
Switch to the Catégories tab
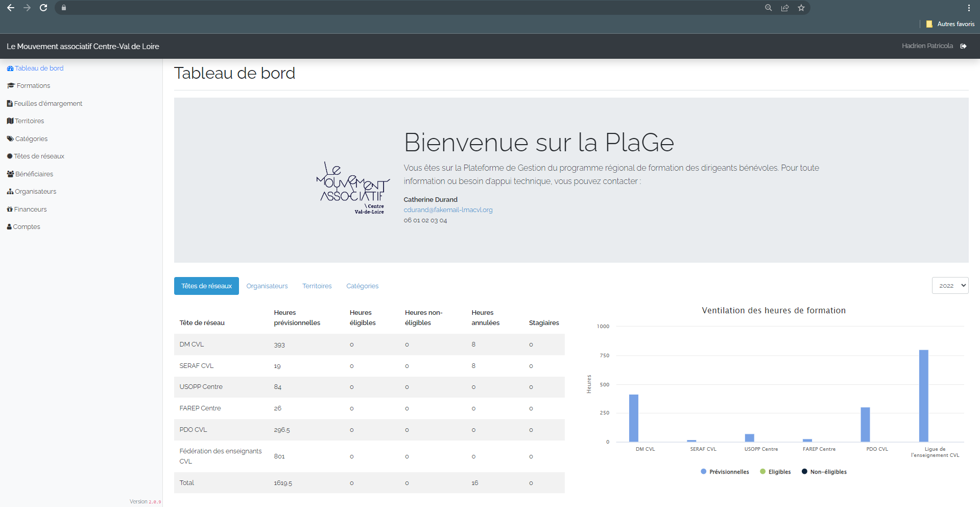point(362,286)
